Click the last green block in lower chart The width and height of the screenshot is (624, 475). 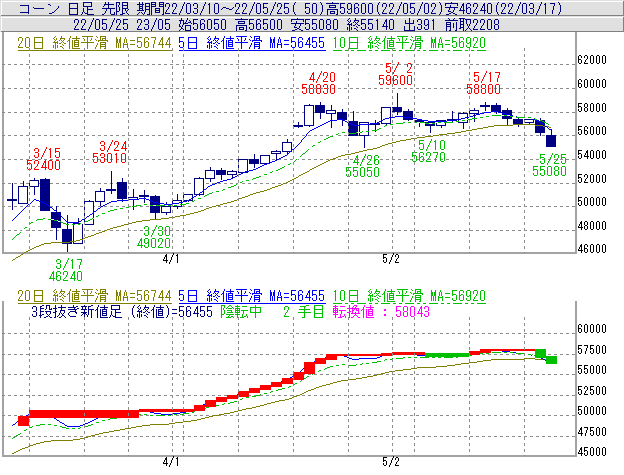click(x=551, y=360)
